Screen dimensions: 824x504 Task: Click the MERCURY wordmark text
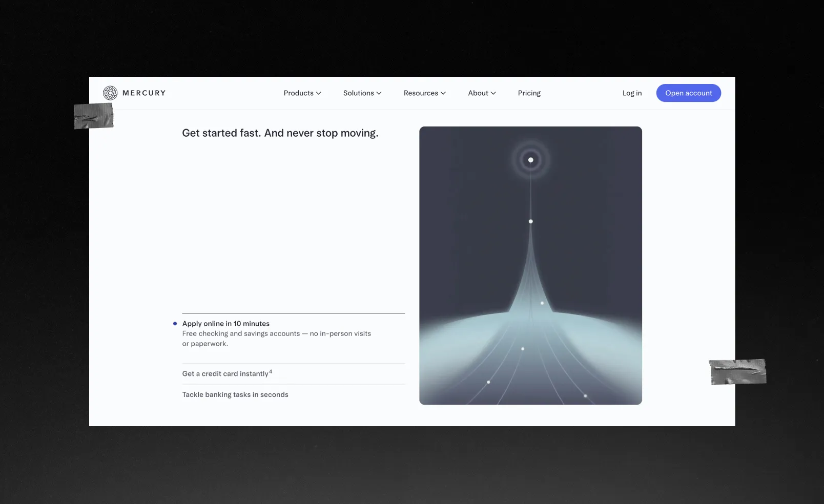144,93
